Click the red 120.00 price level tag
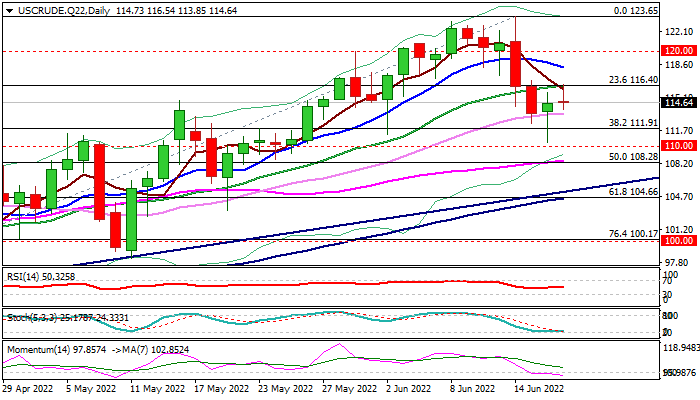 point(679,50)
